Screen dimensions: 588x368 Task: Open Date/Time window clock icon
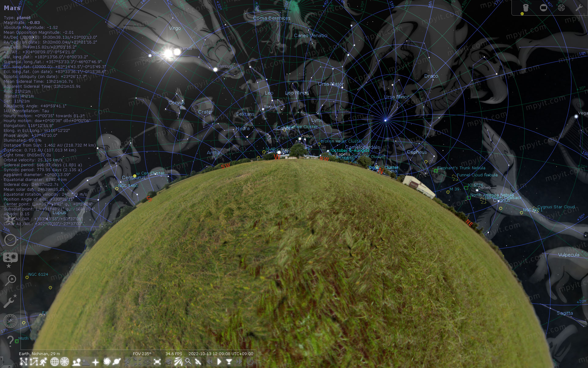10,240
